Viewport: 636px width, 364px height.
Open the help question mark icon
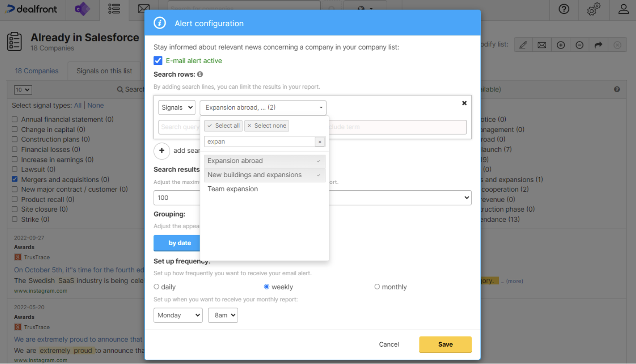coord(564,9)
